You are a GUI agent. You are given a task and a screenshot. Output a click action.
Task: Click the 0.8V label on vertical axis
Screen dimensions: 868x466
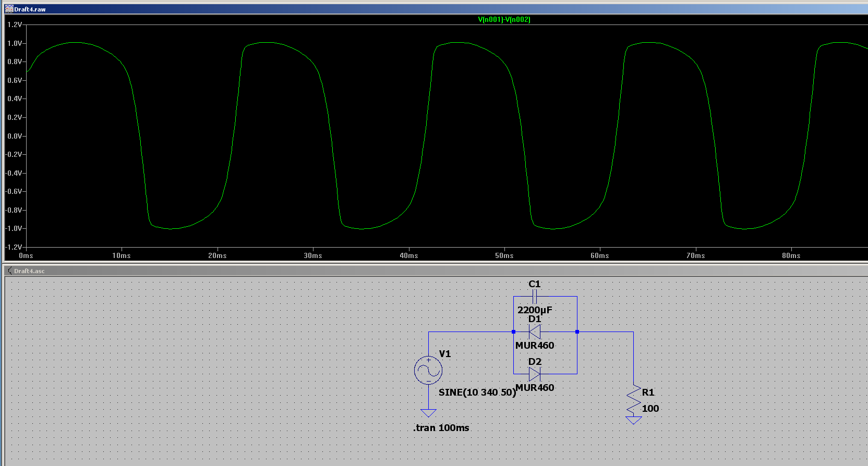(x=15, y=62)
